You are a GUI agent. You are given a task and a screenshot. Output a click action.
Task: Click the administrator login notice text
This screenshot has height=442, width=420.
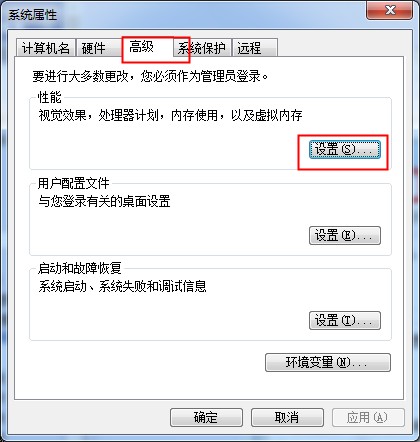click(x=150, y=76)
